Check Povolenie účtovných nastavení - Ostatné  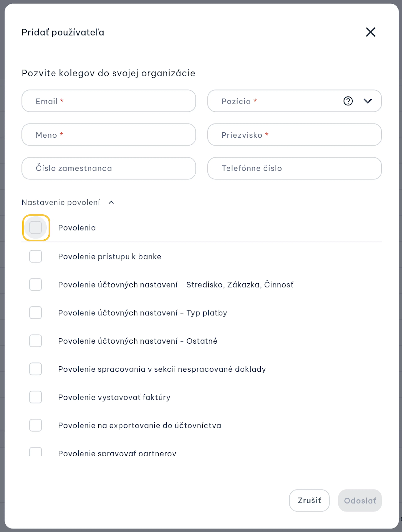[x=36, y=341]
